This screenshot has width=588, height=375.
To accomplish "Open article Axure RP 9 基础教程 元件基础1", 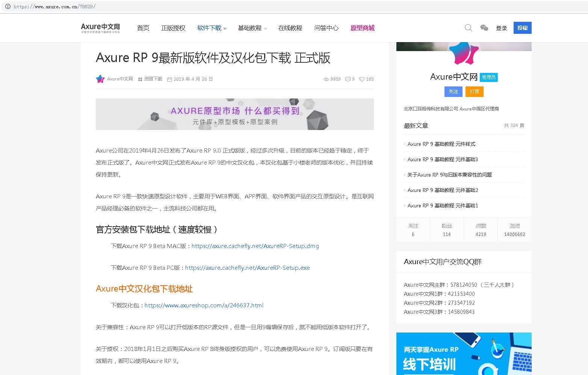I will (443, 206).
